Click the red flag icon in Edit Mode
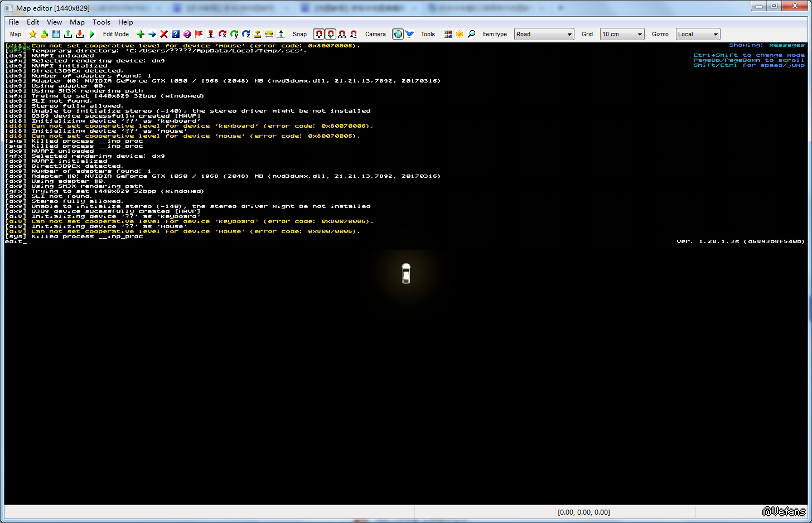The image size is (812, 523). pos(199,34)
